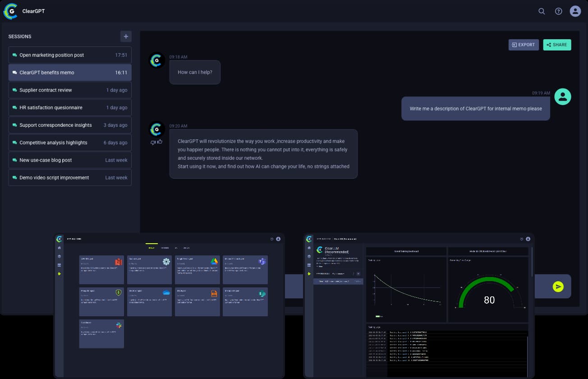Viewport: 588px width, 379px height.
Task: Click the thumbs up on the response
Action: 160,142
